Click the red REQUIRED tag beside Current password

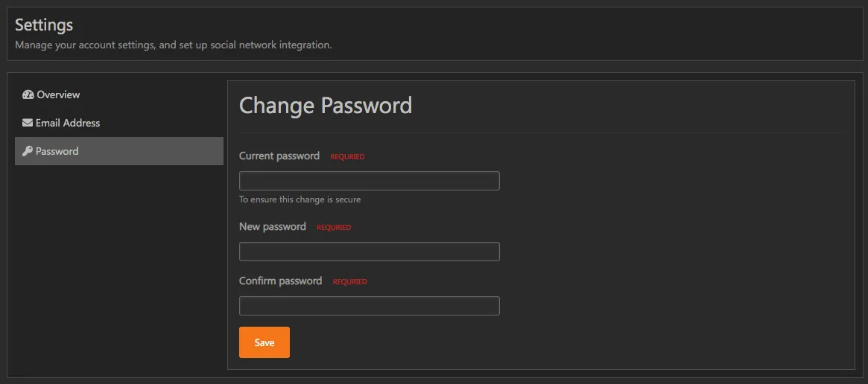tap(347, 157)
